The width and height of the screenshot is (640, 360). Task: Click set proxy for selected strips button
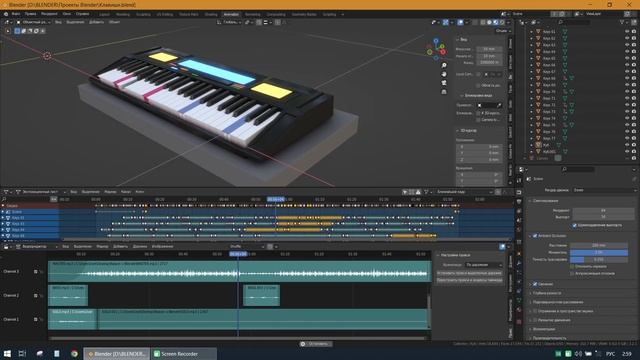coord(469,273)
